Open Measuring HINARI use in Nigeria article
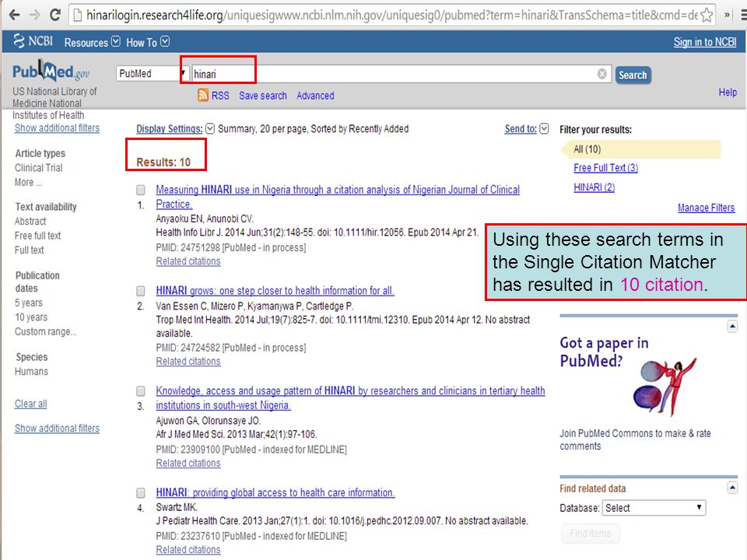Screen dimensions: 747x560 [338, 197]
